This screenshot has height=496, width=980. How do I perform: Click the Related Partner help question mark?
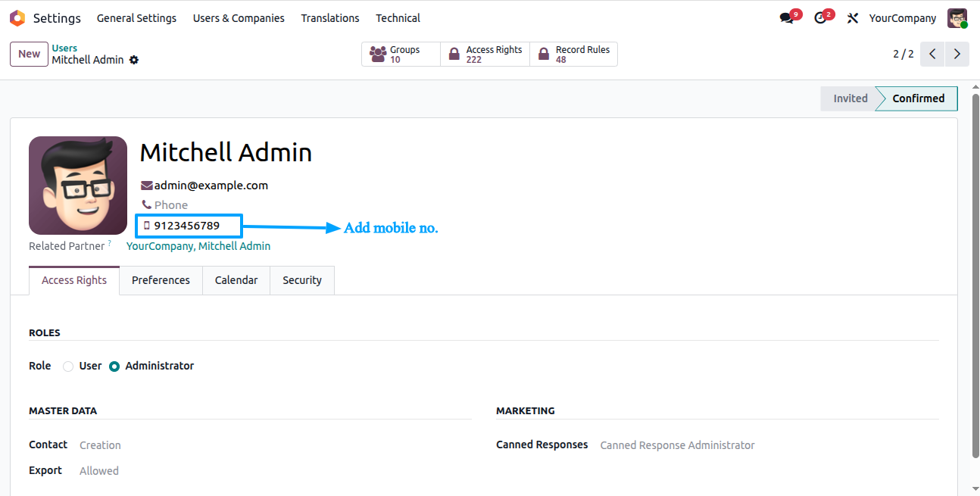tap(109, 243)
